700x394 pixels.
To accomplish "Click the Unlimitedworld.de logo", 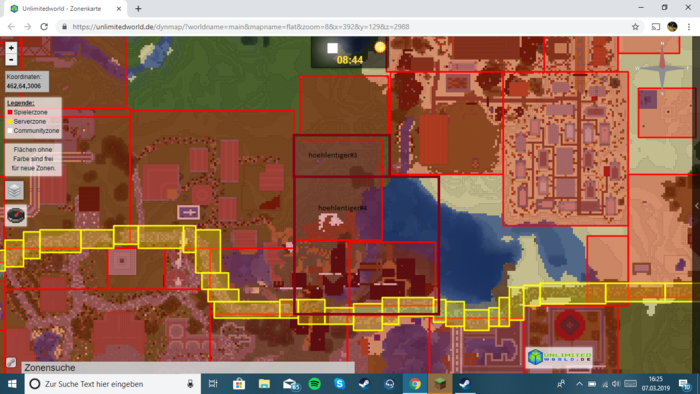I will click(559, 357).
